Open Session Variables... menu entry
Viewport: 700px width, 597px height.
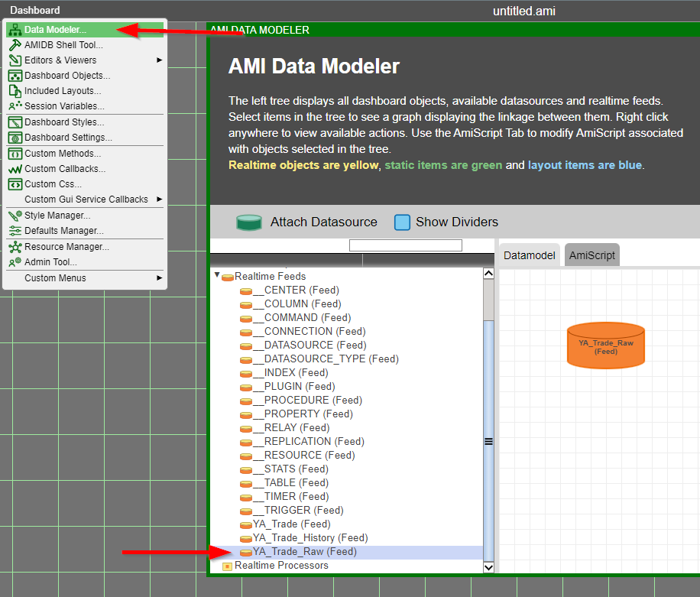point(85,106)
